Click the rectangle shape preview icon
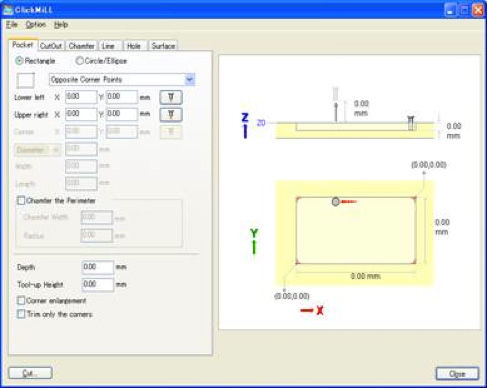Image resolution: width=487 pixels, height=388 pixels. tap(26, 80)
